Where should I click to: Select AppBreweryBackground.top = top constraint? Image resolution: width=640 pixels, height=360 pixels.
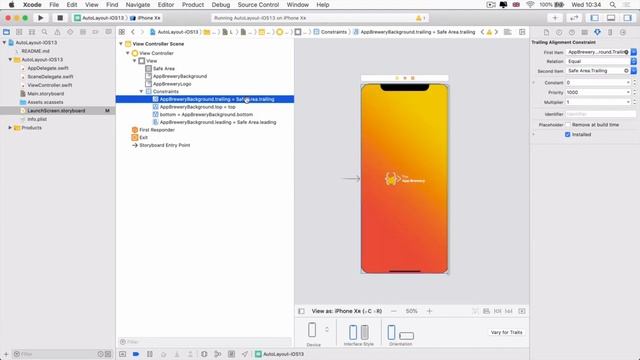click(x=198, y=107)
